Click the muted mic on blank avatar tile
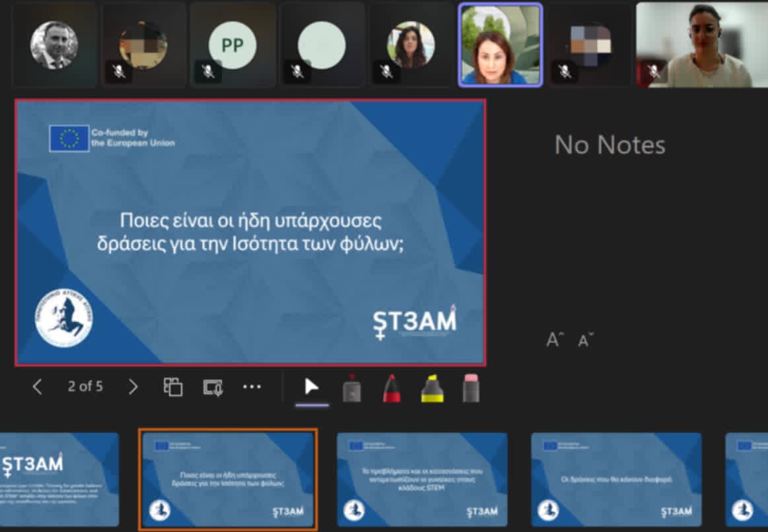768x532 pixels. pyautogui.click(x=297, y=72)
